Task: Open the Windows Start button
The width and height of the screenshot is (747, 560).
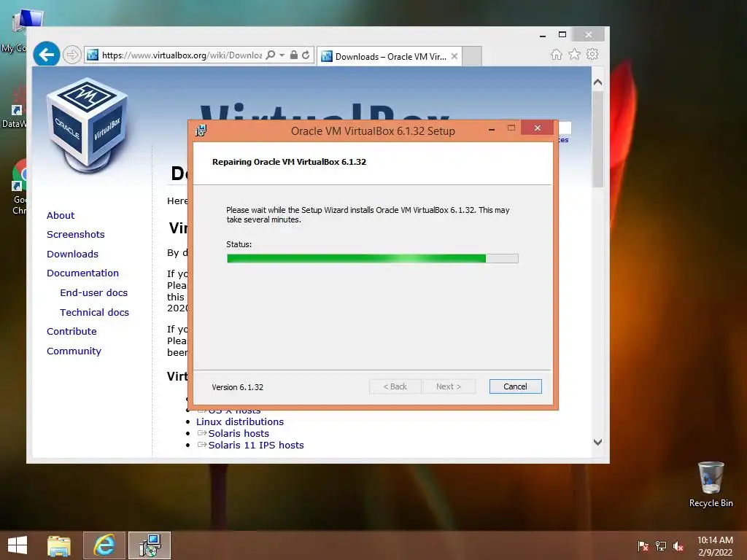Action: click(18, 545)
